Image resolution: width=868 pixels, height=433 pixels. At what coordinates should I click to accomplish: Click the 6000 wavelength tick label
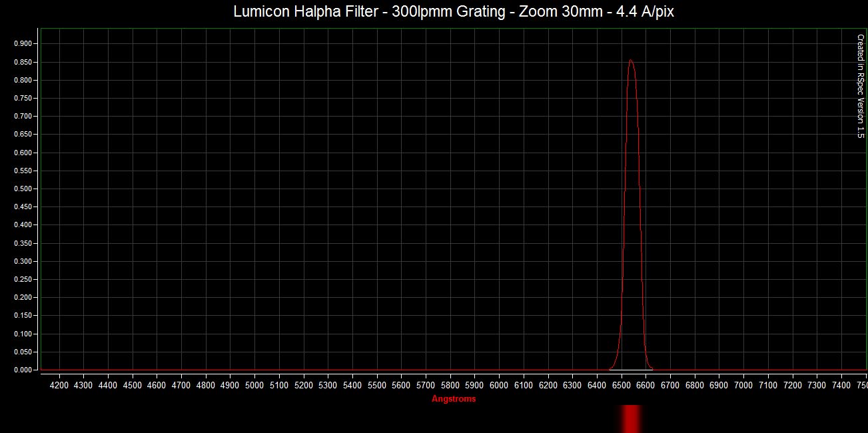click(499, 385)
